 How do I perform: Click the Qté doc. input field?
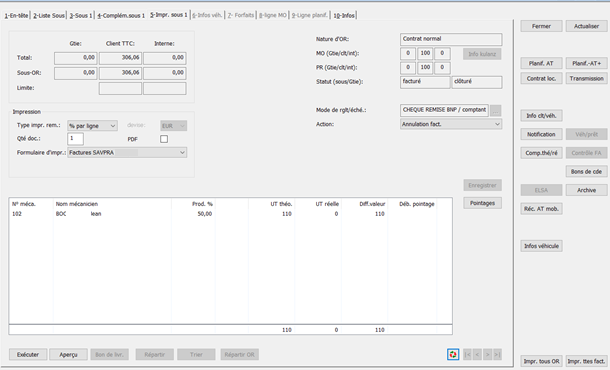click(75, 139)
